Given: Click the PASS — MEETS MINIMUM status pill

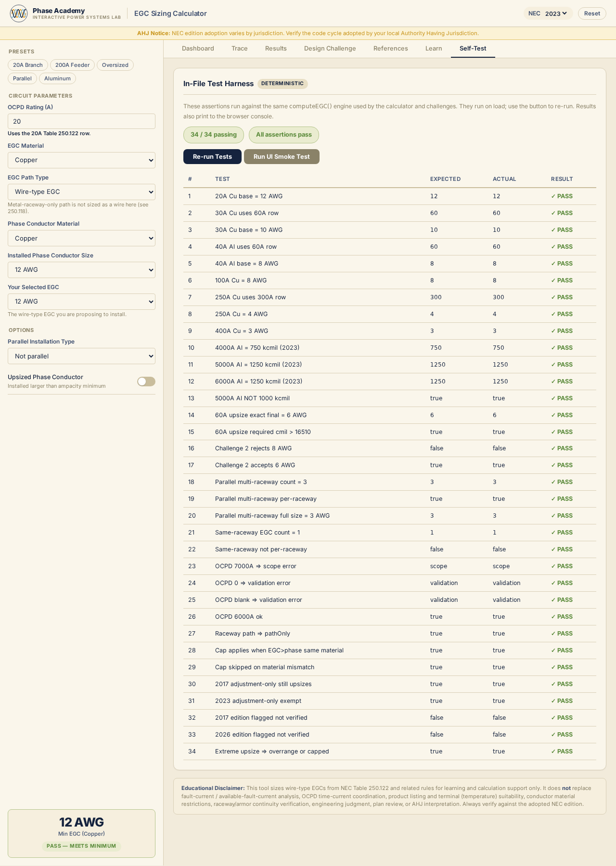Looking at the screenshot, I should pos(81,846).
